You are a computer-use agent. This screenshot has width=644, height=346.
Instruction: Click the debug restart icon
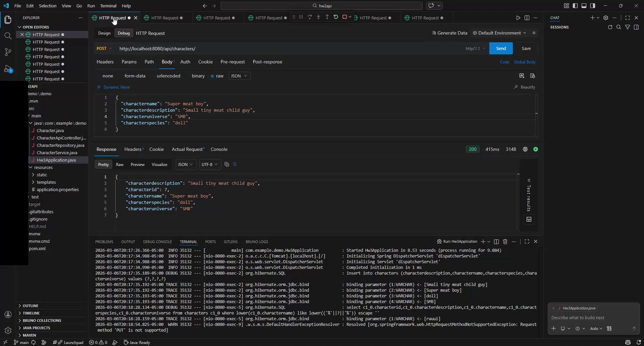pos(336,17)
